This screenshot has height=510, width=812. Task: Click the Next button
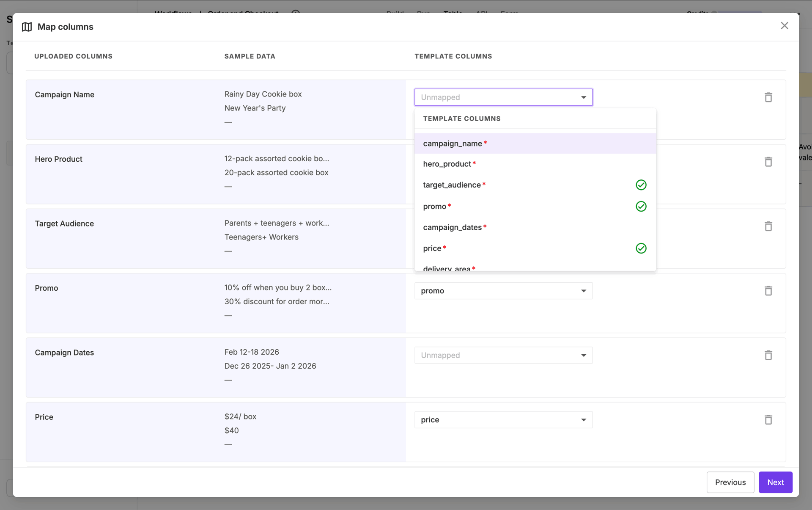[775, 482]
